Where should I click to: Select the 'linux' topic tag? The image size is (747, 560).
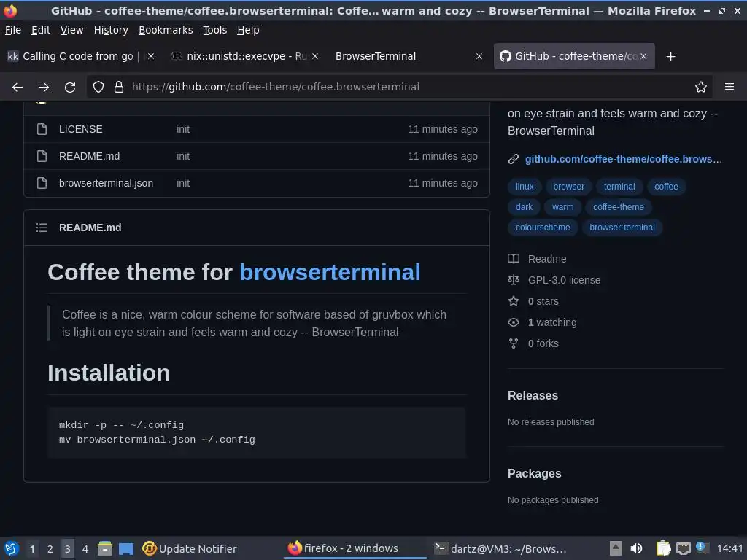coord(525,187)
